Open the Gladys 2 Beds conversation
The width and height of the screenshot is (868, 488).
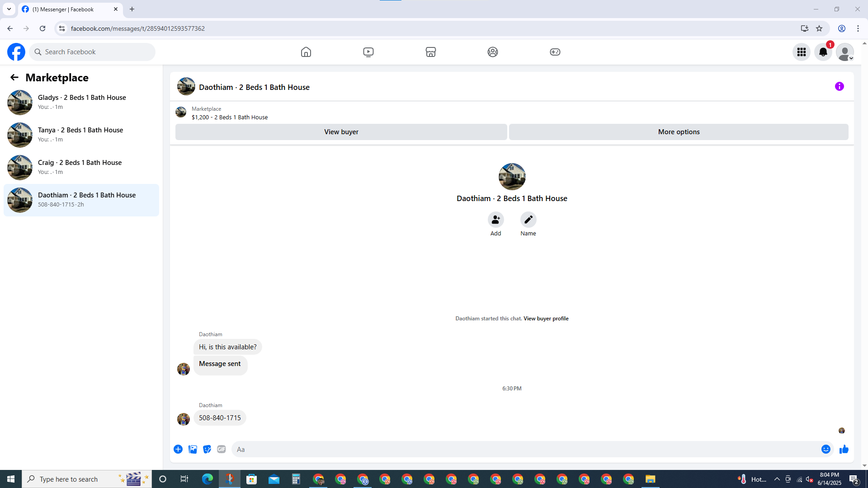click(x=81, y=102)
